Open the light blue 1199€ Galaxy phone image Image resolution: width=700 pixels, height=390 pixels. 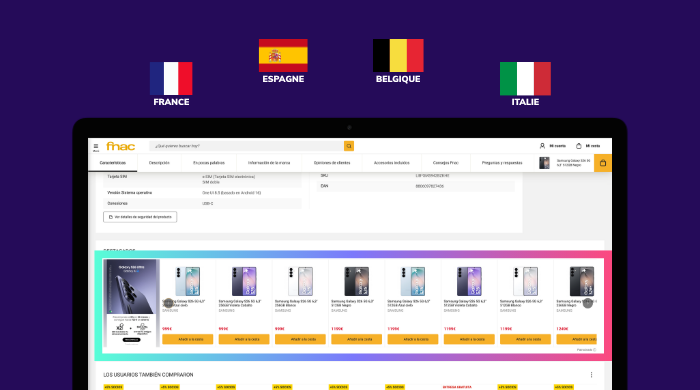pos(412,281)
